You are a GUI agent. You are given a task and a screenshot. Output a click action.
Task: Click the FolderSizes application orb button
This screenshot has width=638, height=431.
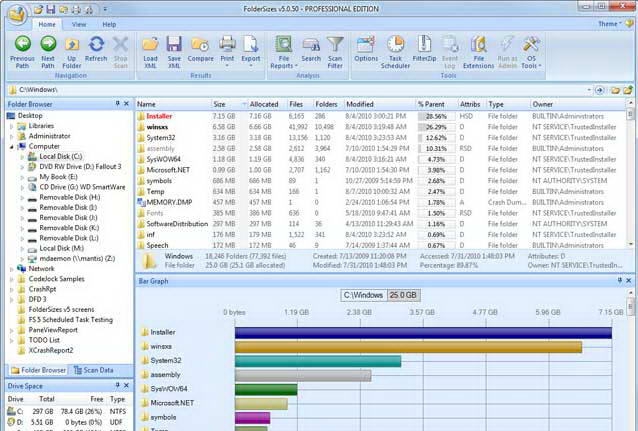coord(17,15)
